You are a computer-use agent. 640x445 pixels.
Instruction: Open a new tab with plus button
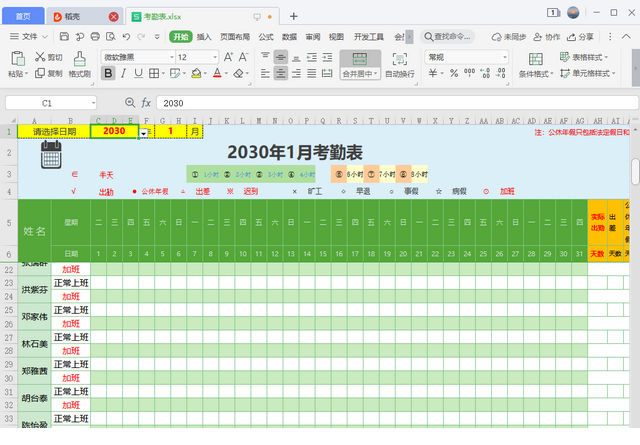pyautogui.click(x=293, y=16)
